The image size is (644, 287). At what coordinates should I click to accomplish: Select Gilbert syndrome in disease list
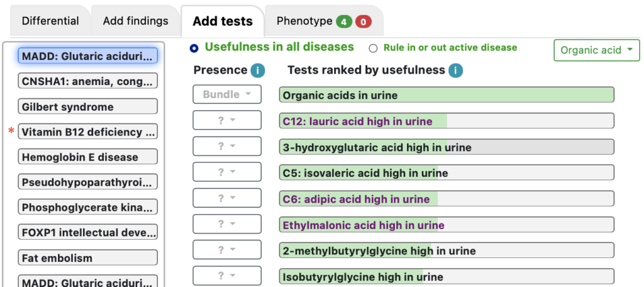(88, 106)
